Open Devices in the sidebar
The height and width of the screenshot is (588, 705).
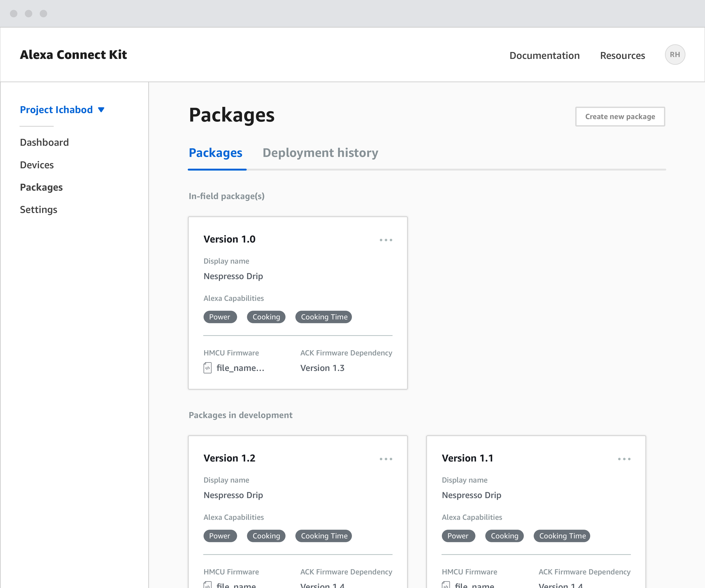(x=37, y=165)
